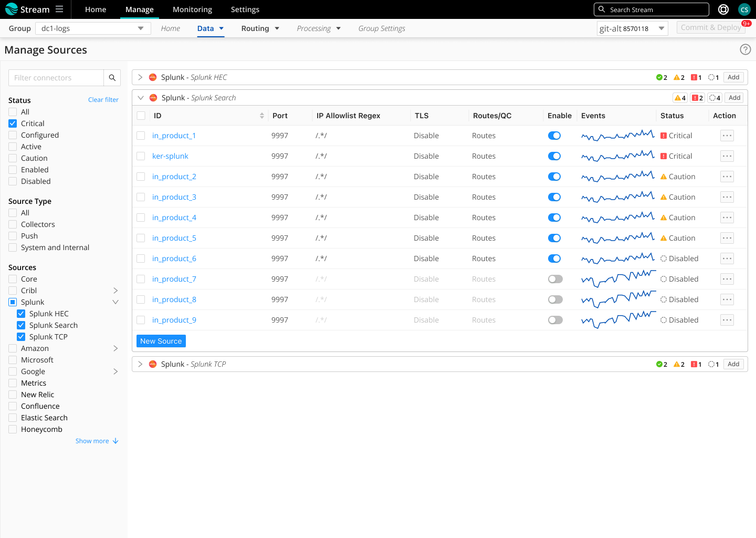Open action menu for ker-splunk row
Screen dimensions: 756x538
pyautogui.click(x=727, y=156)
